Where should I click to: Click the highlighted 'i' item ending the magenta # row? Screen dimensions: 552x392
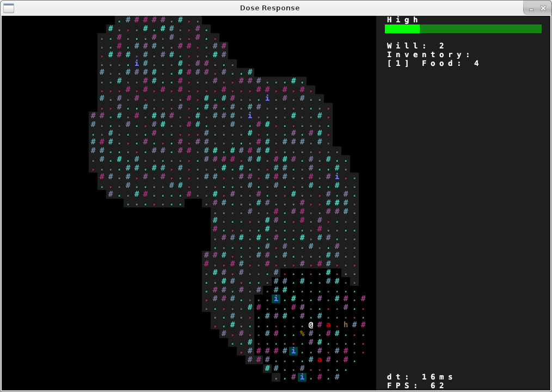(293, 351)
